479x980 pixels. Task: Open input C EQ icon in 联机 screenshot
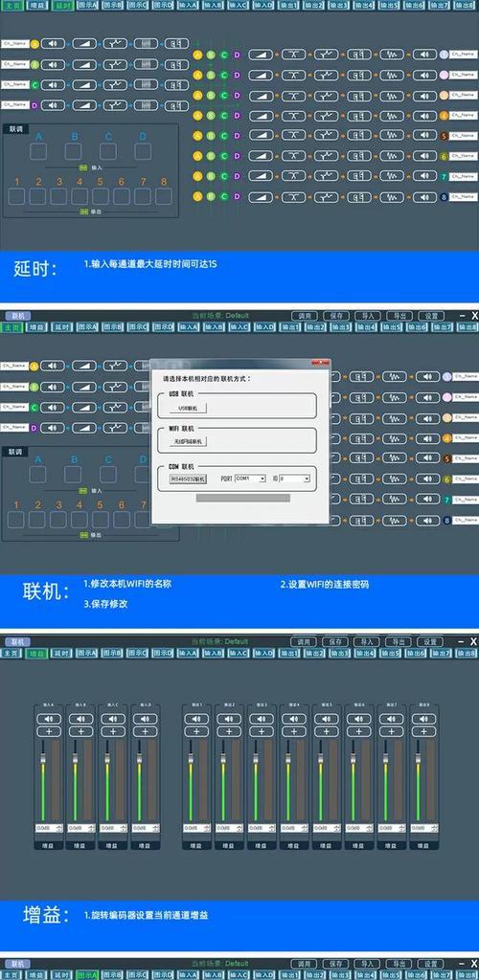(115, 408)
